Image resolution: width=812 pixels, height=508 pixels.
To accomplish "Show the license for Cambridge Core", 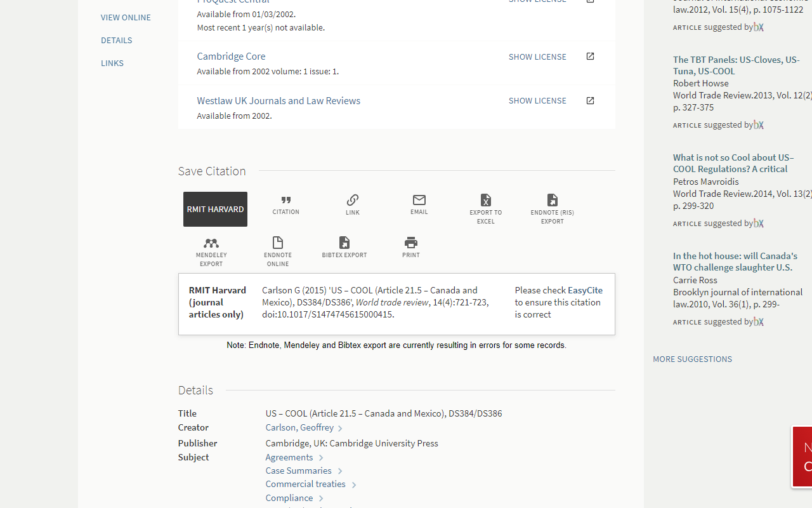I will click(x=537, y=57).
